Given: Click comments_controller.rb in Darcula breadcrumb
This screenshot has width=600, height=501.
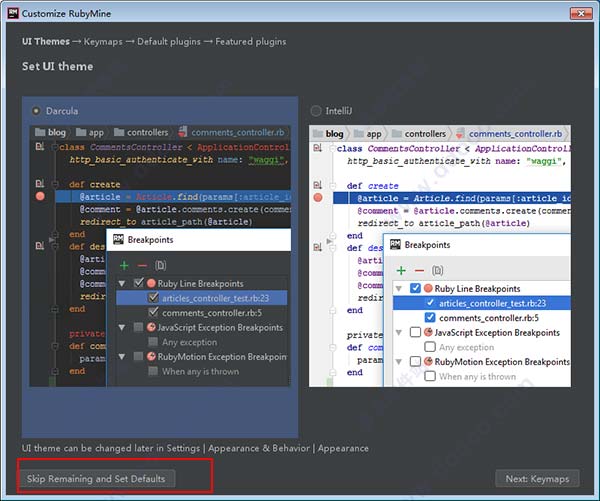Looking at the screenshot, I should 238,132.
